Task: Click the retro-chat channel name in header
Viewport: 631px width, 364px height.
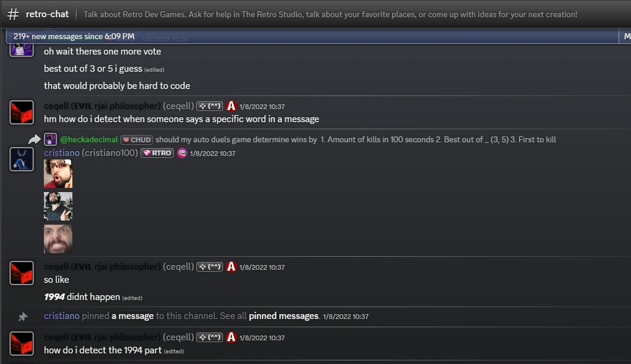Action: point(47,14)
